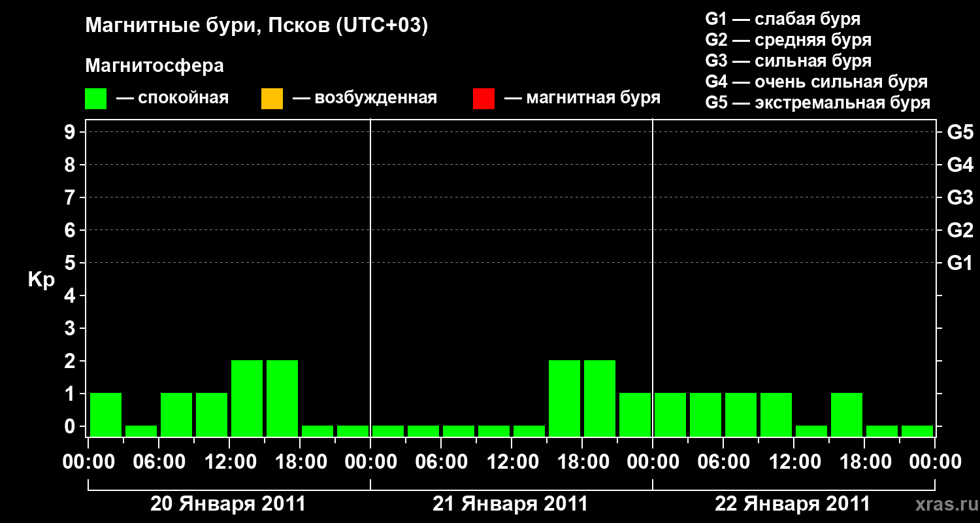Click the 'Kp' axis title

[41, 280]
